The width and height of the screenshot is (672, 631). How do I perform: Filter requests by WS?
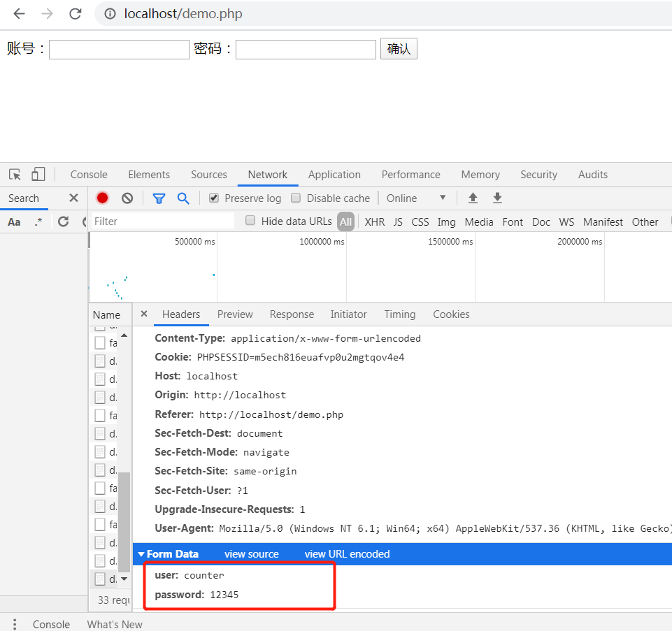point(566,222)
